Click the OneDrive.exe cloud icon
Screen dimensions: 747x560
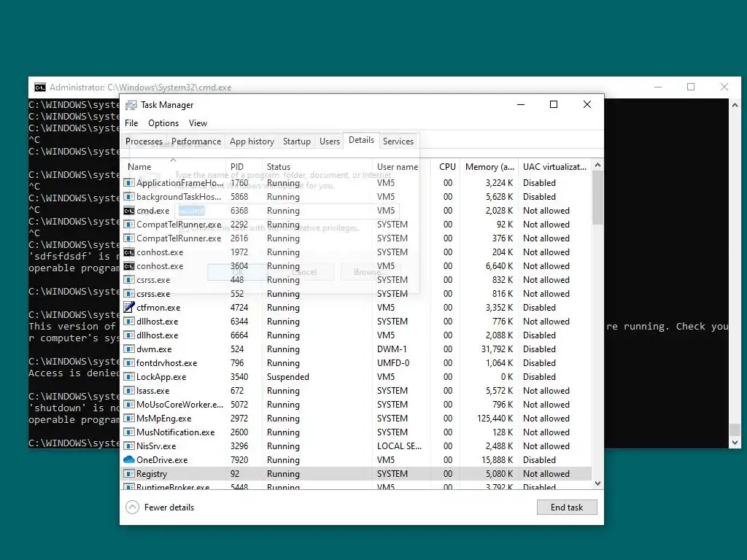pyautogui.click(x=128, y=459)
